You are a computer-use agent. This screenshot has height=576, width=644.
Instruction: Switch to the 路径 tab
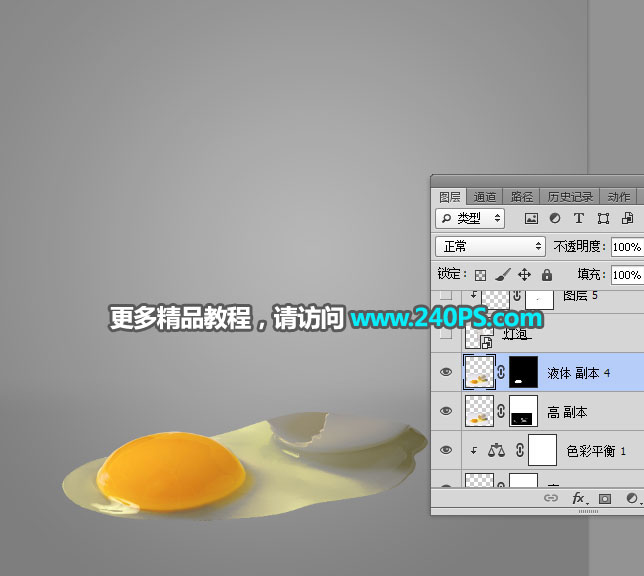coord(521,197)
